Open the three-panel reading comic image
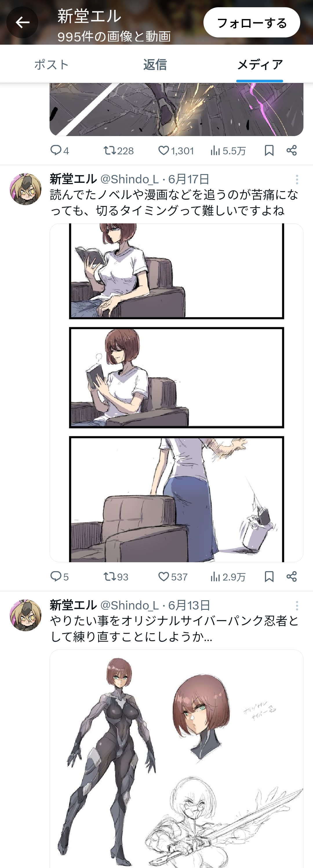 click(x=176, y=393)
